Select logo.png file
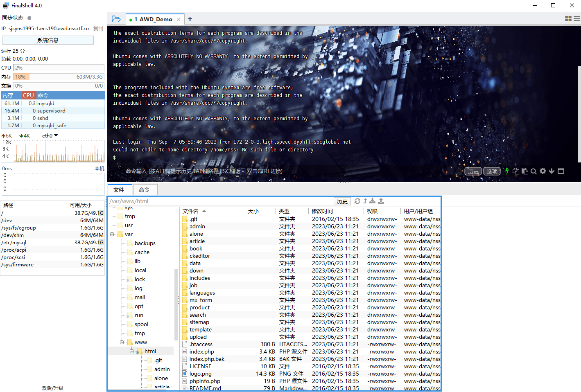This screenshot has width=581, height=392. coord(311,374)
